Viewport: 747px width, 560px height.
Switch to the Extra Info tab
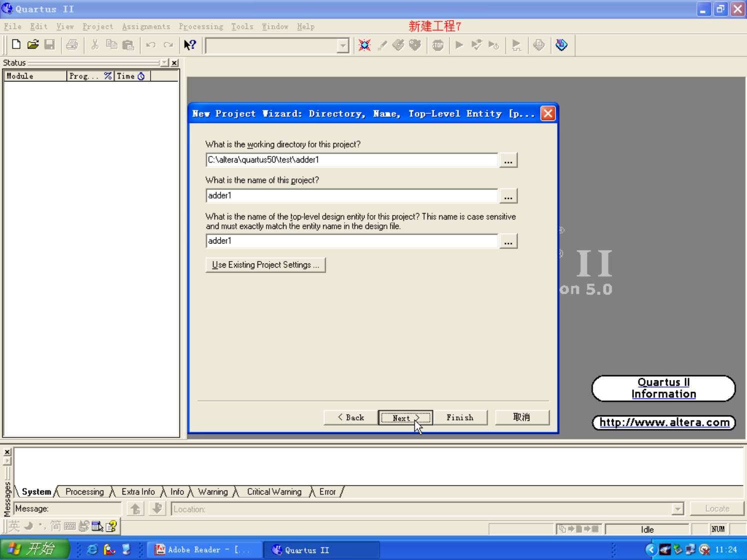pyautogui.click(x=138, y=492)
